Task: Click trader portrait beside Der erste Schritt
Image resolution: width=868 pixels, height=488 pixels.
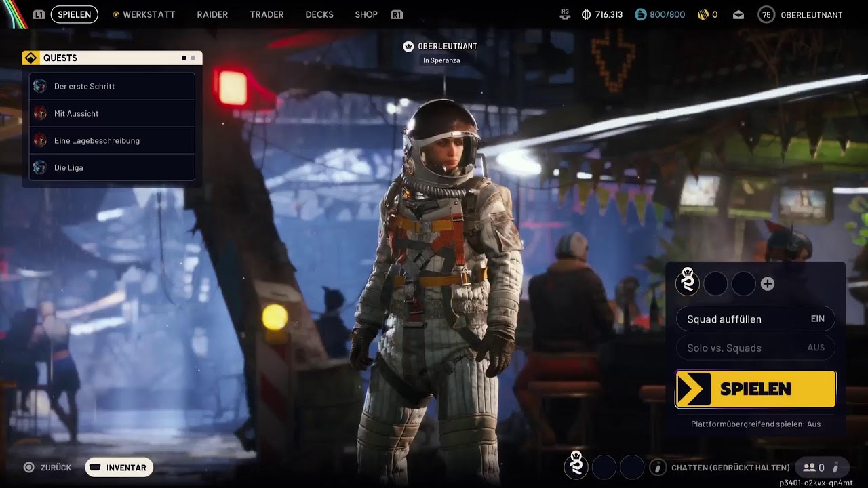Action: coord(40,86)
